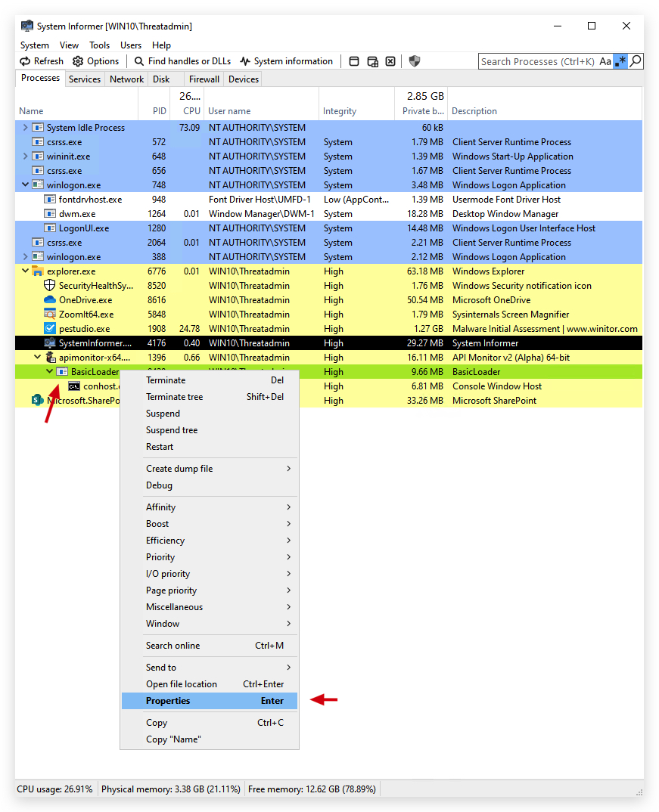
Task: Click the search magnifier toggle in search box
Action: 636,61
